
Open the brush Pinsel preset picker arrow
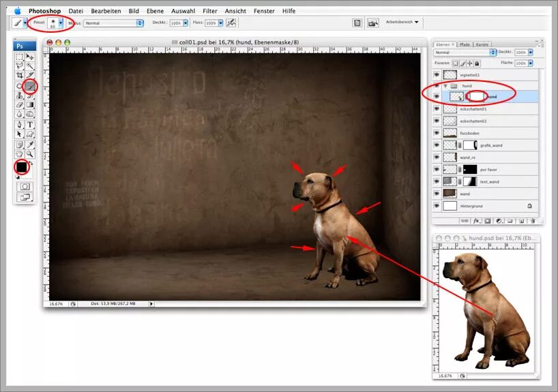61,22
